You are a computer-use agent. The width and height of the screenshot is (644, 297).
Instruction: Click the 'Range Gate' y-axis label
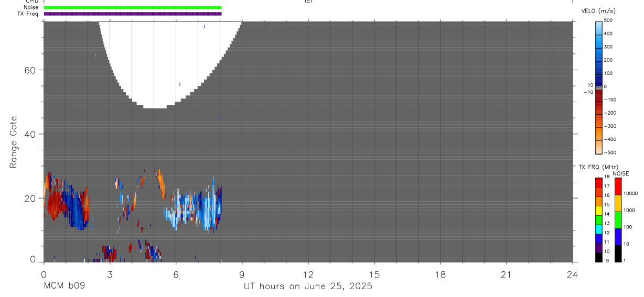pos(14,142)
